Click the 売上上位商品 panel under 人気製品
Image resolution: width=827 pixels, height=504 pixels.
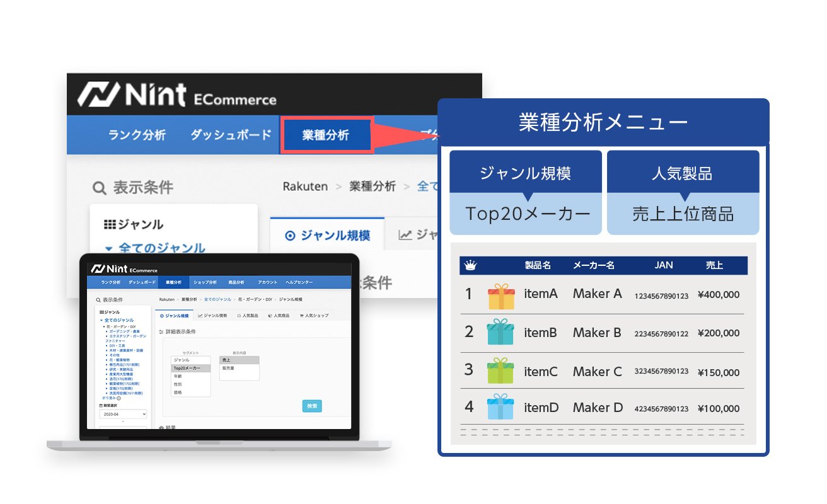683,214
